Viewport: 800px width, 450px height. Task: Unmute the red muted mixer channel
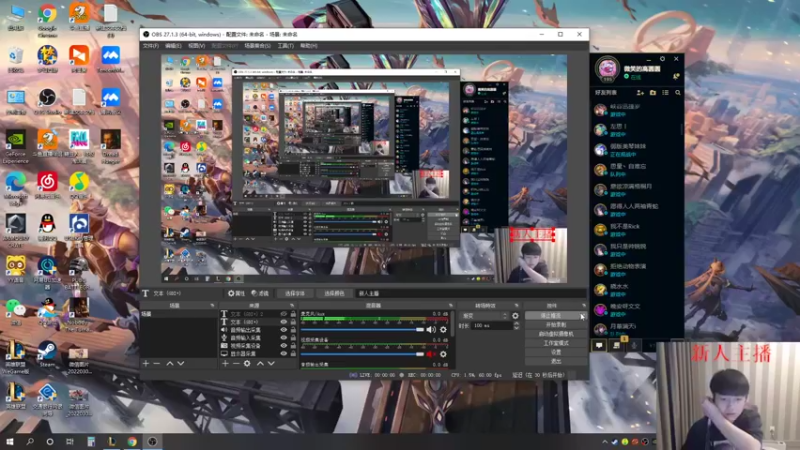tap(431, 354)
